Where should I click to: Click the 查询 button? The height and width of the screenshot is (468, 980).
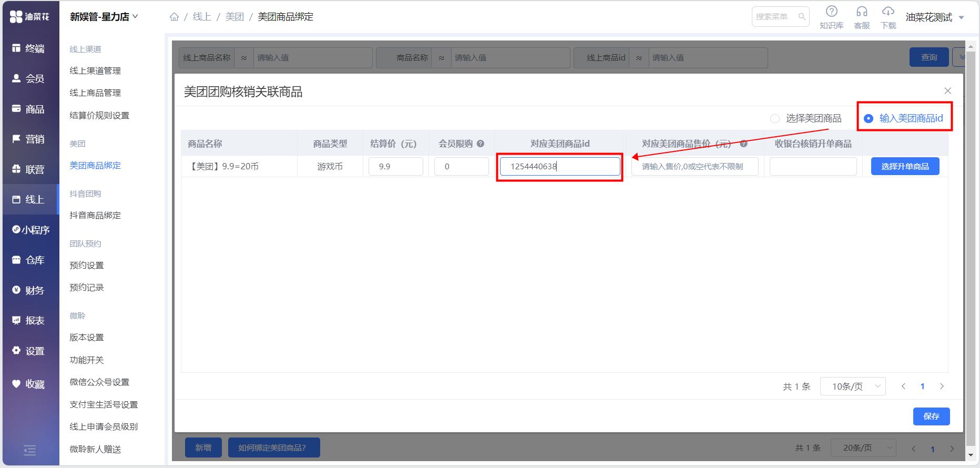[x=929, y=57]
